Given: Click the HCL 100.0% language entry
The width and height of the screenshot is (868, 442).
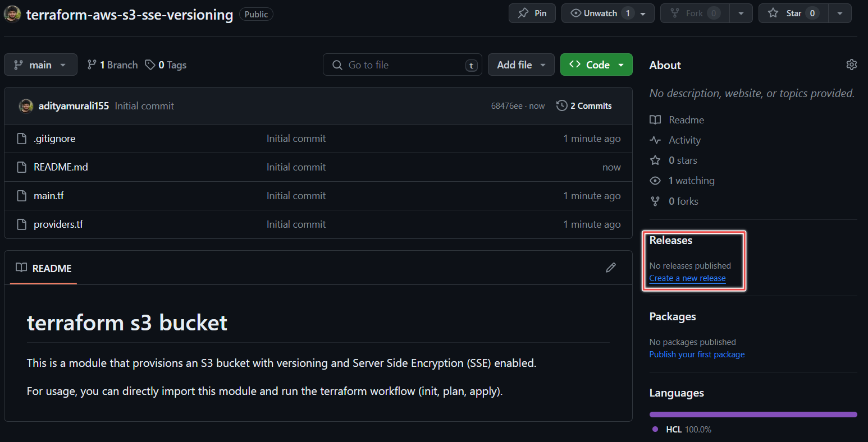Looking at the screenshot, I should (x=682, y=430).
